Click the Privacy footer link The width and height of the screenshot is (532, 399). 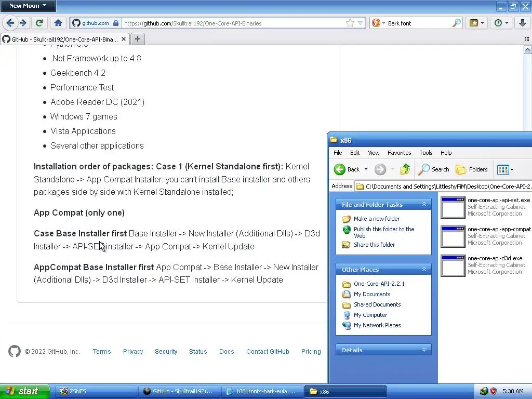(x=133, y=352)
